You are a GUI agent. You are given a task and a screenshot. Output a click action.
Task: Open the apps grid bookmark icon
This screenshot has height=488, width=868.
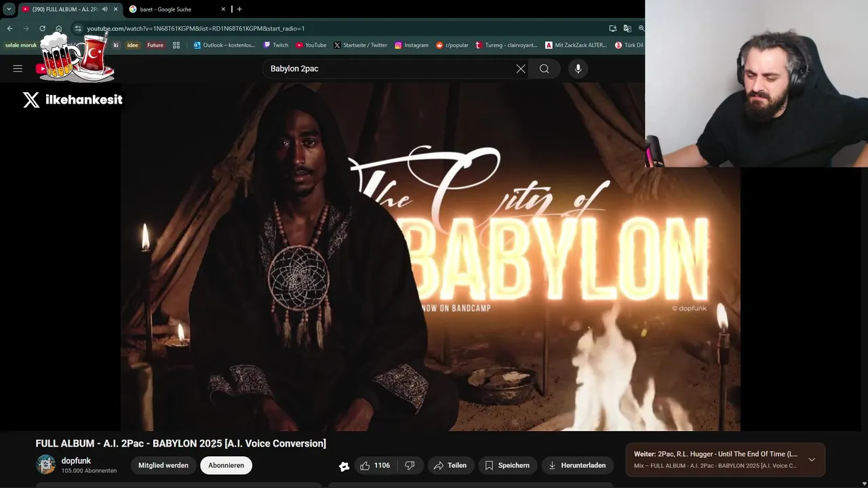[x=176, y=45]
